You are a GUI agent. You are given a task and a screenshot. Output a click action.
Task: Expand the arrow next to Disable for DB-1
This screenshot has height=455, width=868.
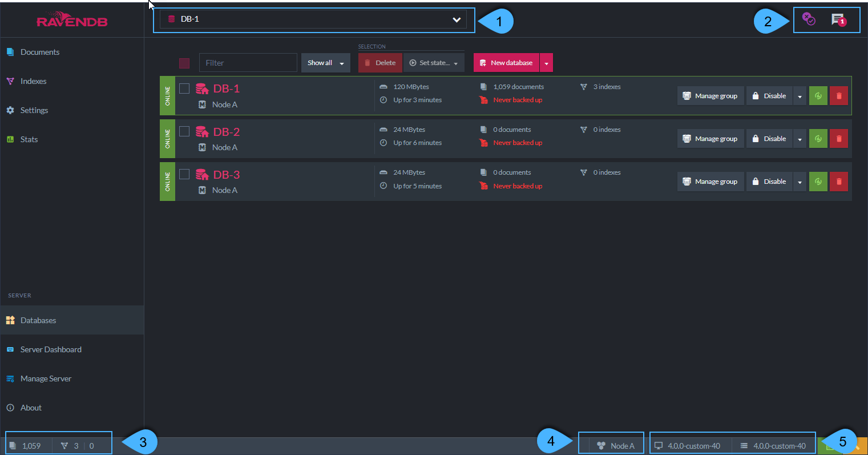[x=800, y=96]
